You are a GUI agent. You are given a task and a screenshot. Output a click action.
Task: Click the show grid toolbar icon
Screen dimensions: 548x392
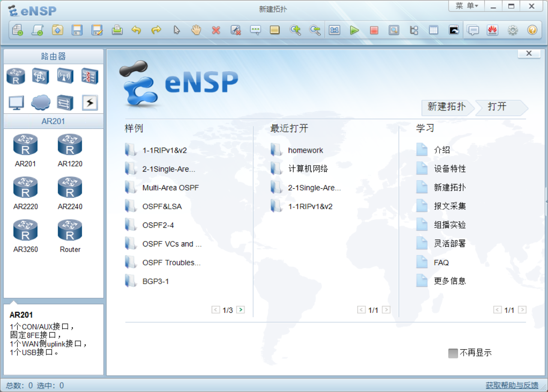click(x=434, y=30)
